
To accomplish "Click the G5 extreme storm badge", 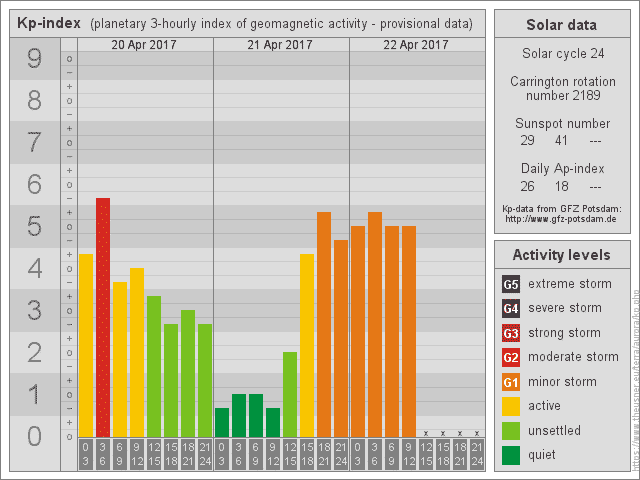I will 511,284.
